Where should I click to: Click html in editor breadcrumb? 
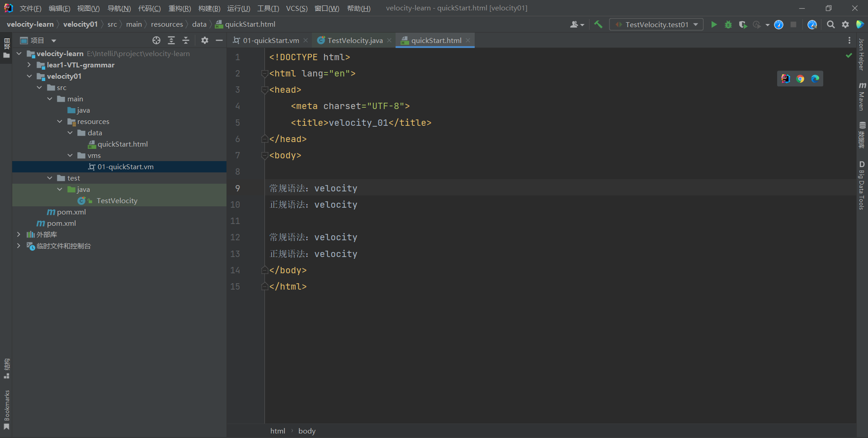click(278, 431)
